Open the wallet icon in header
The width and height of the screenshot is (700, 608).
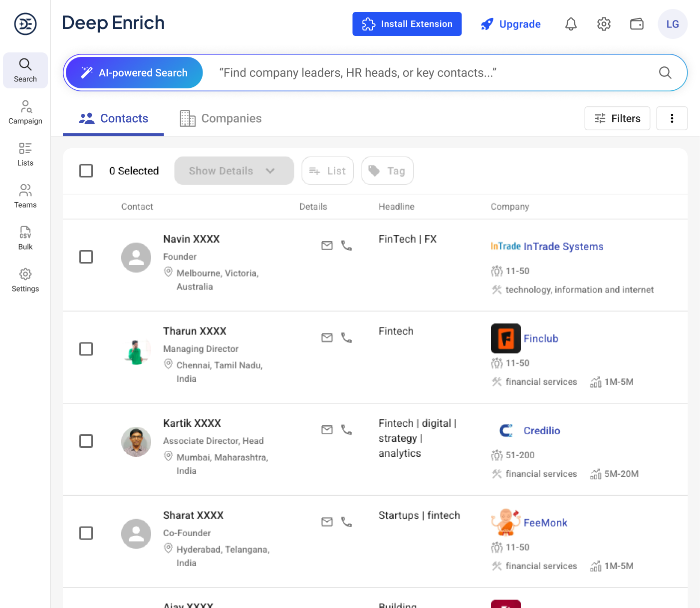pos(637,23)
